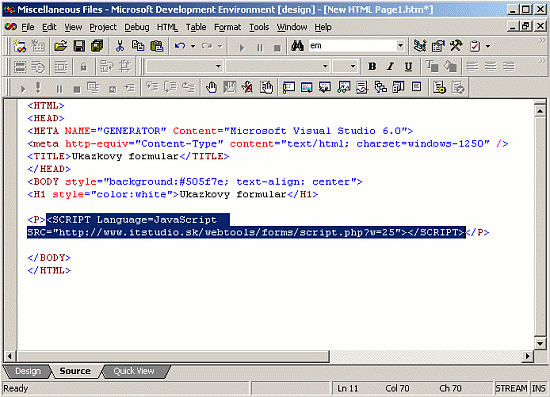Open the Edit menu
This screenshot has height=397, width=550.
(49, 27)
